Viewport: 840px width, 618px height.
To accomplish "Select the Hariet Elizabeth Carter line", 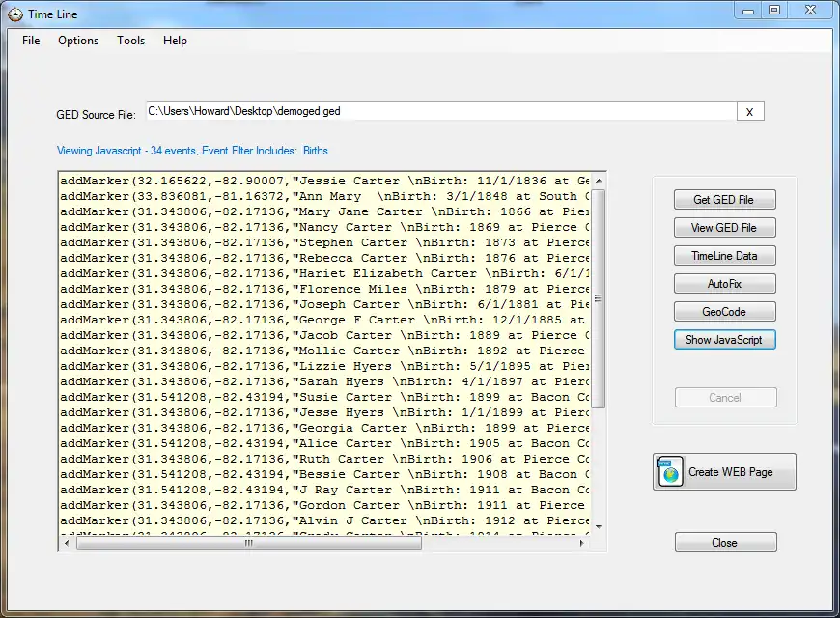I will click(324, 273).
